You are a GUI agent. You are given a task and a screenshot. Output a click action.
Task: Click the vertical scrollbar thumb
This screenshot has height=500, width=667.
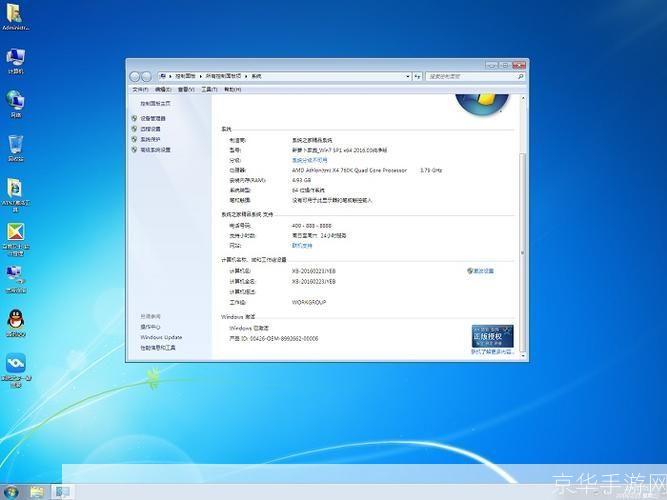pos(523,252)
